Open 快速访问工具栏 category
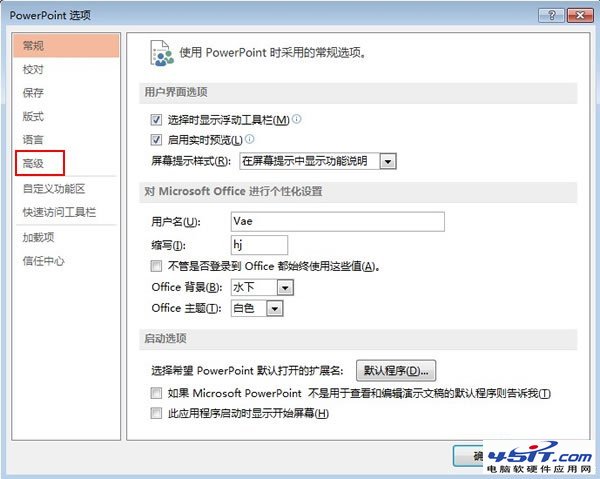This screenshot has width=600, height=479. (59, 212)
